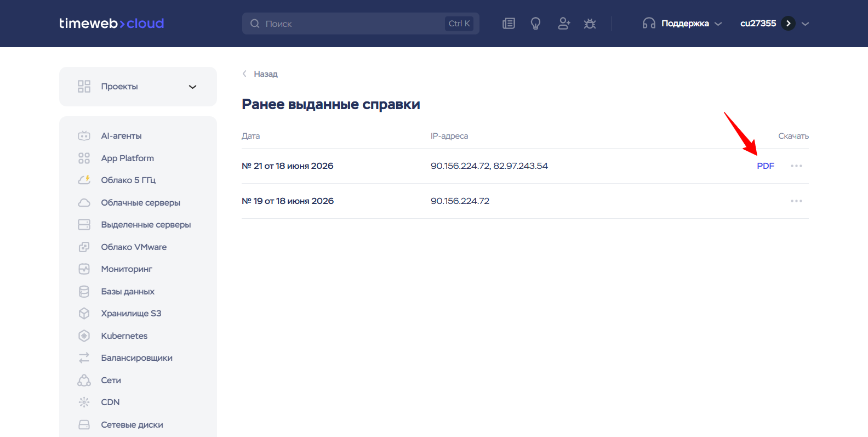This screenshot has height=437, width=868.
Task: Click the Сетевые диски disk icon
Action: [84, 424]
